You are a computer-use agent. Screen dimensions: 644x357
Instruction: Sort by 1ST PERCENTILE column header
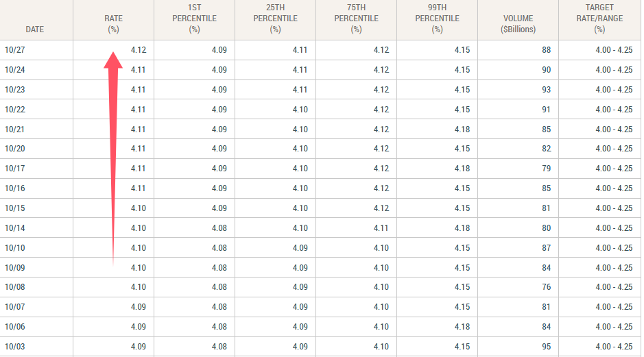(194, 19)
